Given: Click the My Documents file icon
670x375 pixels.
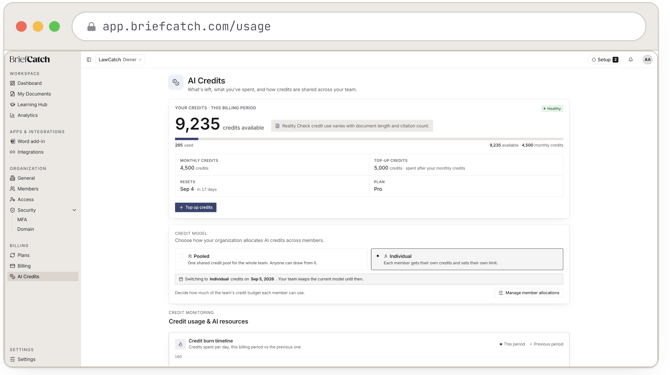Looking at the screenshot, I should coord(12,94).
